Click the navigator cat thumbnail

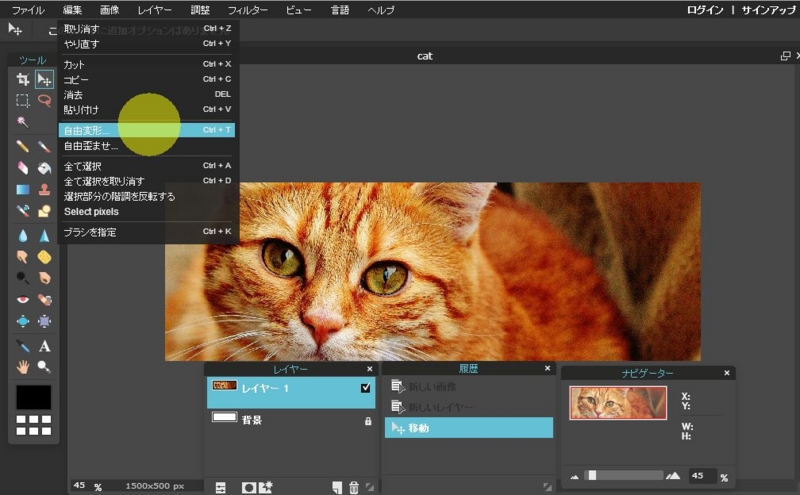click(618, 403)
